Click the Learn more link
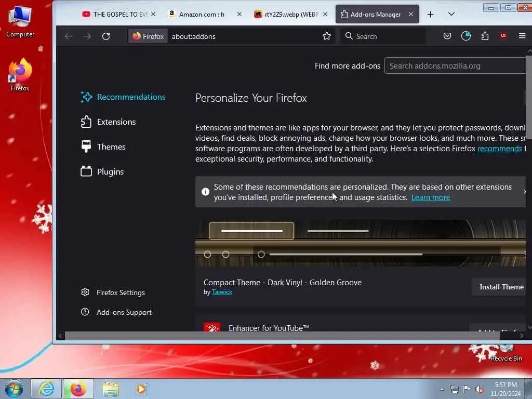532x399 pixels. coord(431,197)
